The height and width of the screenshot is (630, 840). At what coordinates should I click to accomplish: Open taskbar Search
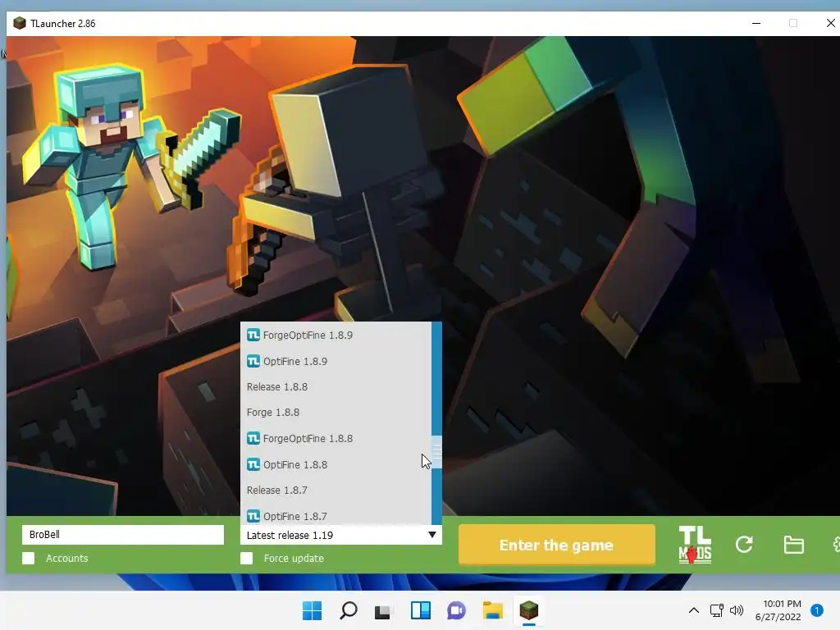[348, 610]
